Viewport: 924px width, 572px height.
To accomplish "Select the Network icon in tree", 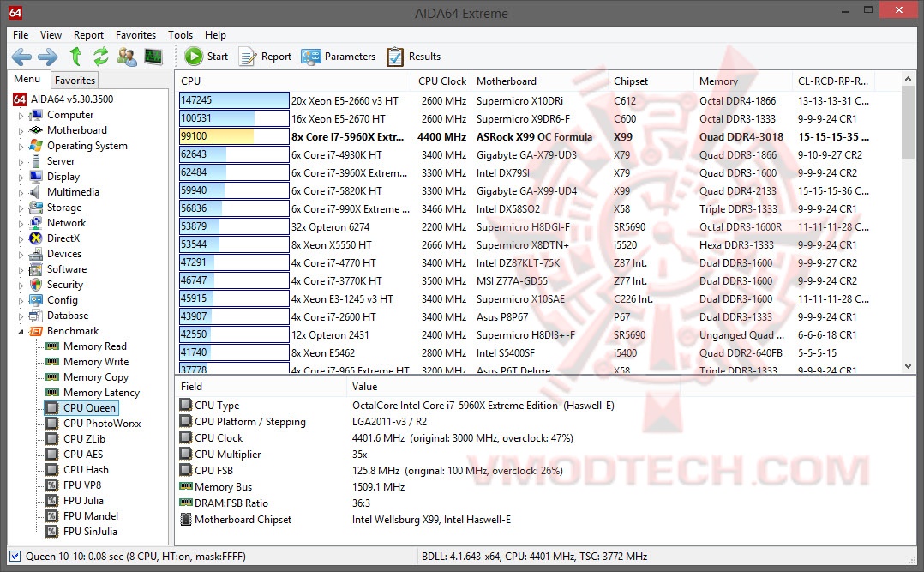I will 37,223.
